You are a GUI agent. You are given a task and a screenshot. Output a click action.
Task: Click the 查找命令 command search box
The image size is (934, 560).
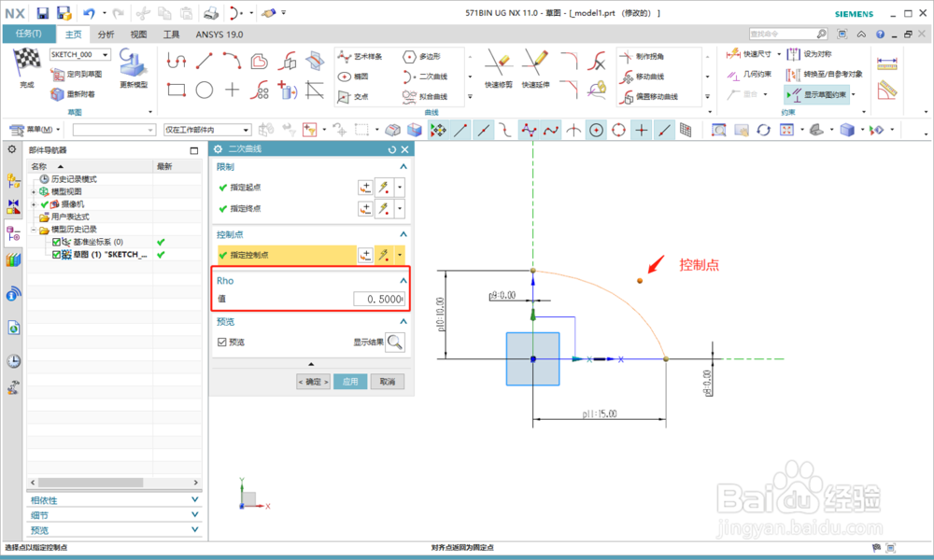click(x=788, y=34)
